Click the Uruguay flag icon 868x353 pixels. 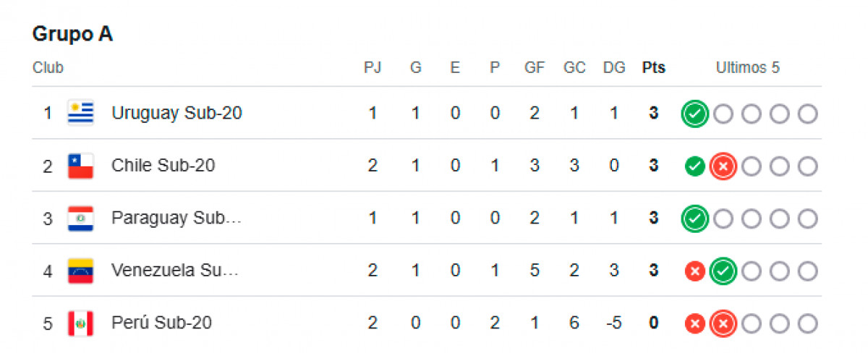tap(80, 114)
